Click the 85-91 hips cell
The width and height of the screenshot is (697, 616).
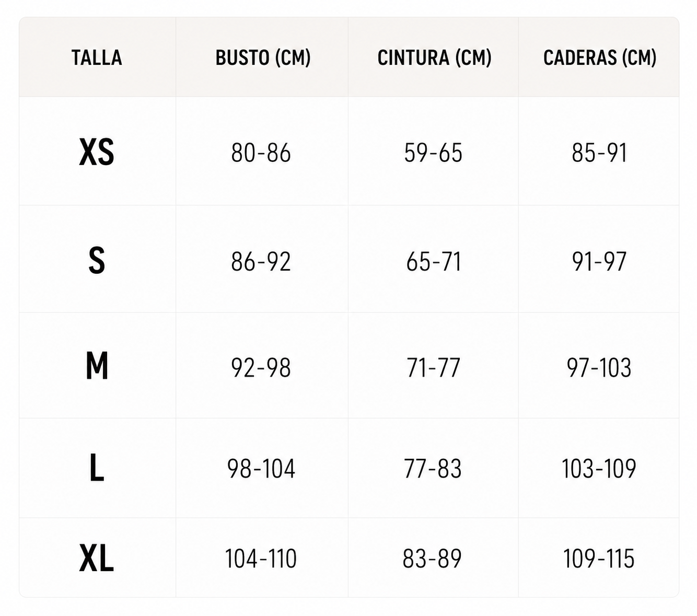pos(599,153)
